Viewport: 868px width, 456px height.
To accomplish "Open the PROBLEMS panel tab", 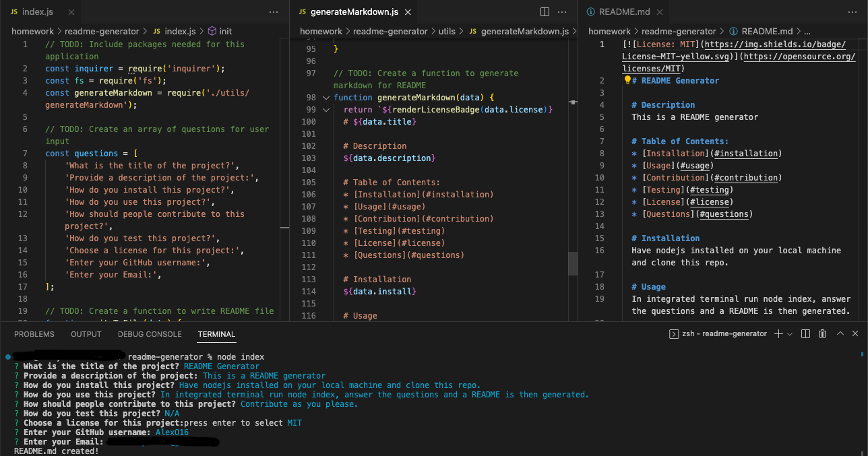I will pyautogui.click(x=34, y=334).
